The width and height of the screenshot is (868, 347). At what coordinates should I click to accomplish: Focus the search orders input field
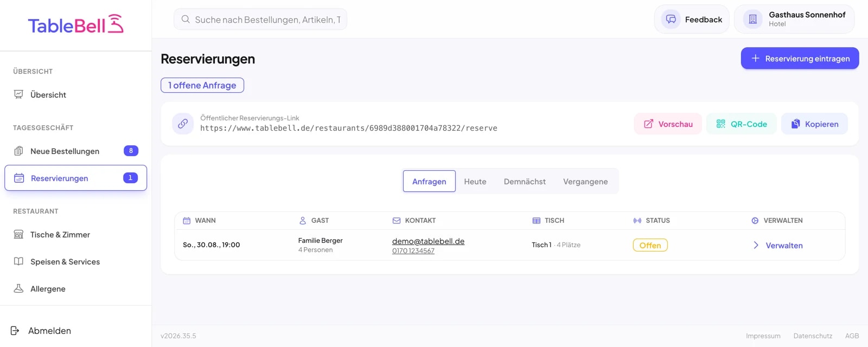click(260, 20)
